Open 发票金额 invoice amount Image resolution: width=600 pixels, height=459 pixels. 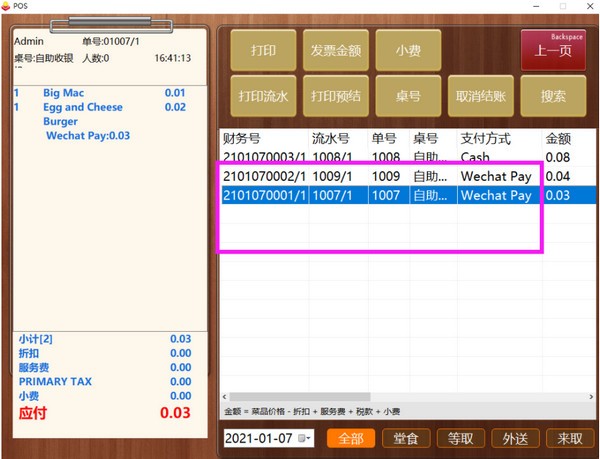point(336,50)
